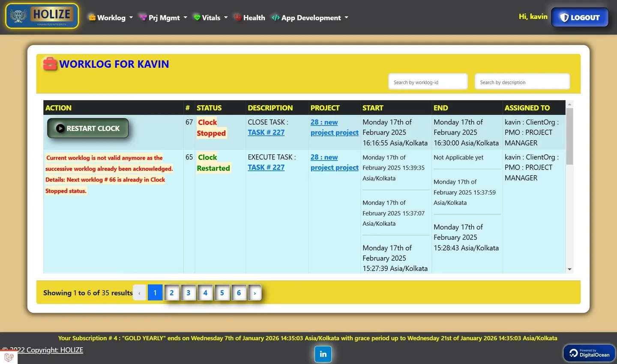The image size is (617, 364).
Task: Open the App Development dropdown
Action: pos(309,18)
